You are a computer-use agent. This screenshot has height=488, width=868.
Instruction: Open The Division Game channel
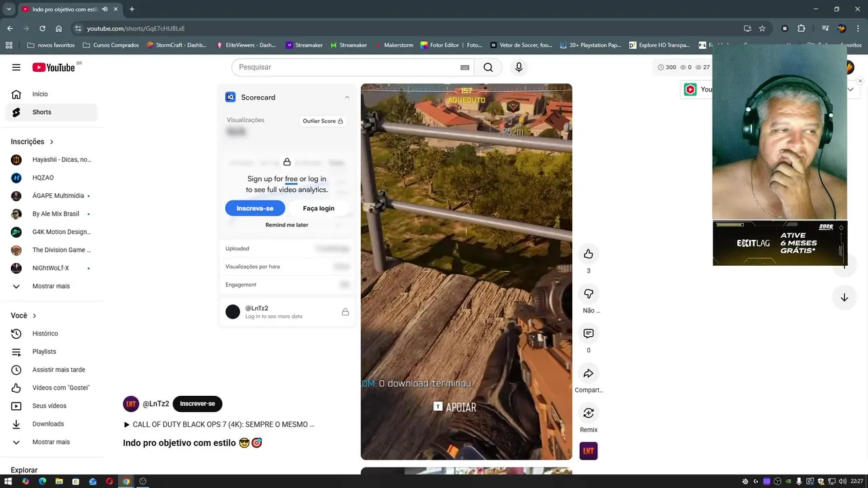(52, 250)
